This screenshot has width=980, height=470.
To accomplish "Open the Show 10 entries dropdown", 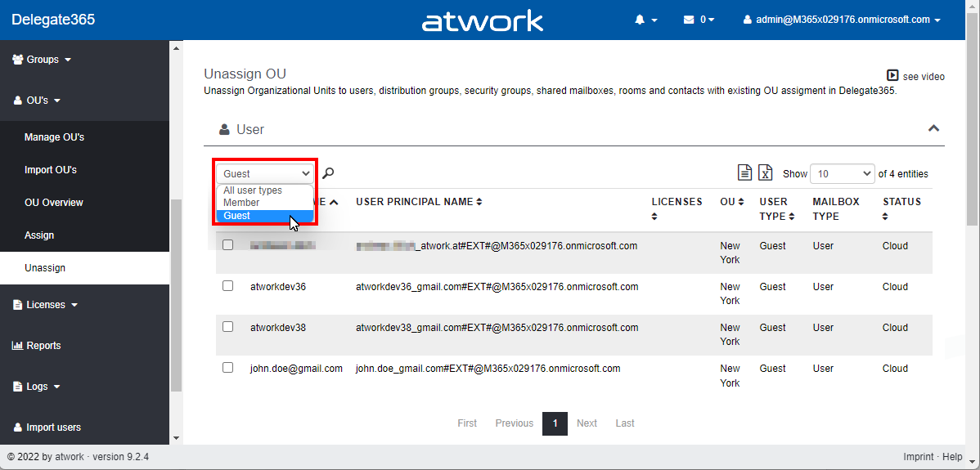I will pos(842,174).
